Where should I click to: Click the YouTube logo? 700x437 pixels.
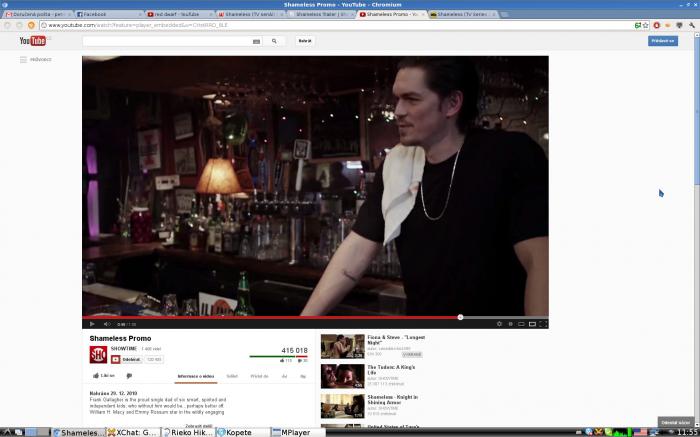[x=33, y=41]
